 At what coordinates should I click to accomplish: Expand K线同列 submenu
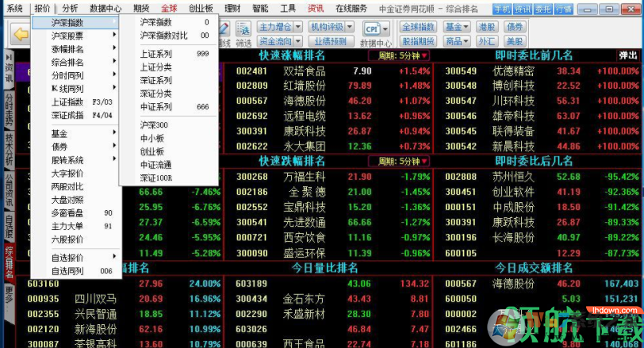click(76, 88)
